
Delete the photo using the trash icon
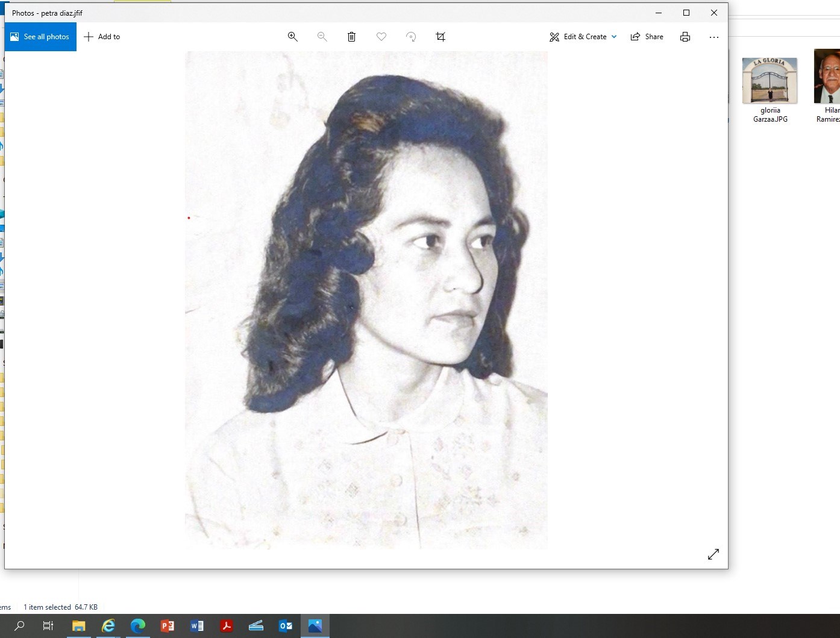pyautogui.click(x=351, y=36)
